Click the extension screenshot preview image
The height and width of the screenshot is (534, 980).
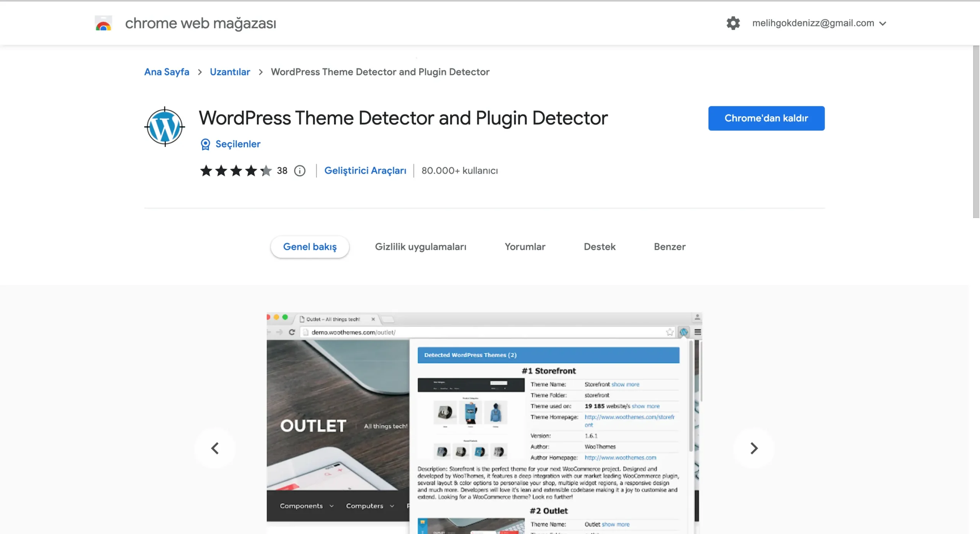(x=484, y=423)
